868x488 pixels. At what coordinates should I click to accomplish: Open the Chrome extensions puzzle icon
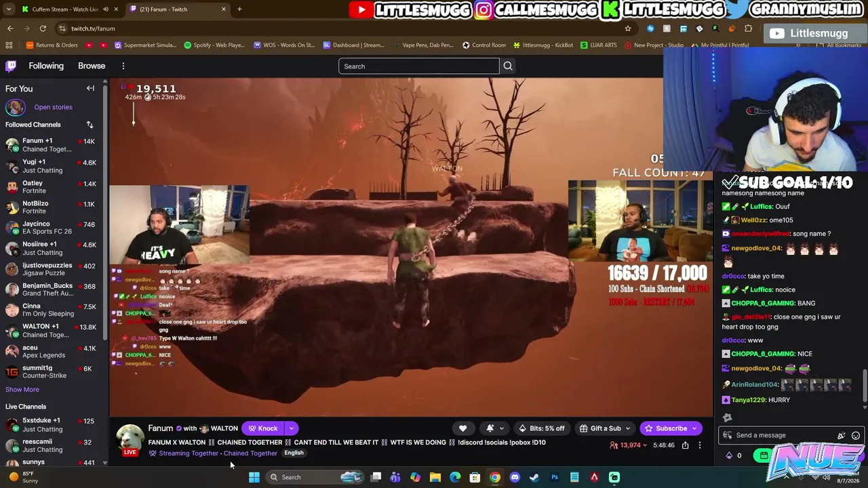[748, 28]
